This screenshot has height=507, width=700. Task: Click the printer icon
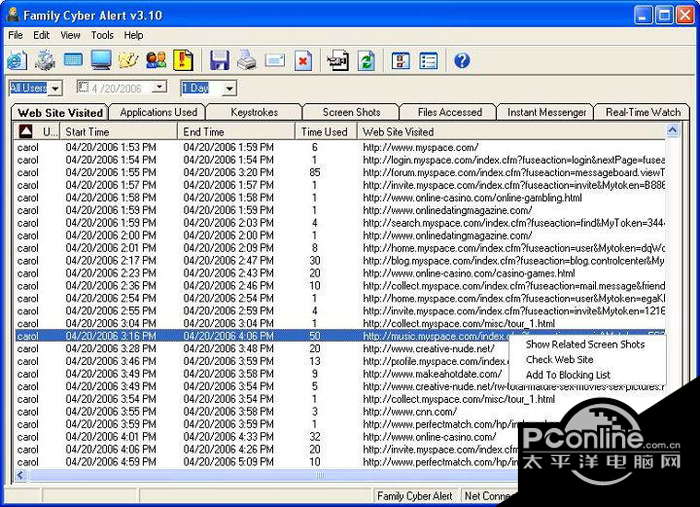click(247, 61)
